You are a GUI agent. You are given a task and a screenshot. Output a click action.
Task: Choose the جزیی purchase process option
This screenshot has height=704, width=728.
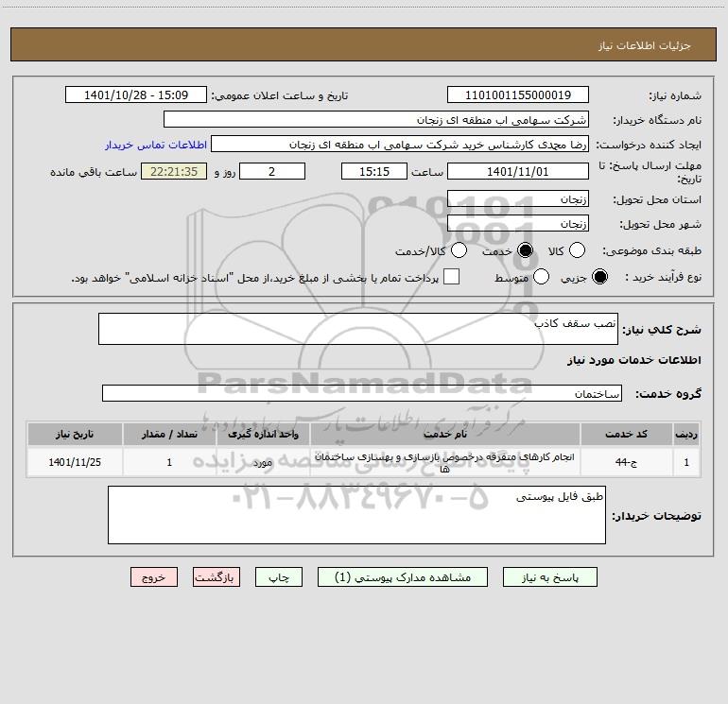pyautogui.click(x=599, y=277)
